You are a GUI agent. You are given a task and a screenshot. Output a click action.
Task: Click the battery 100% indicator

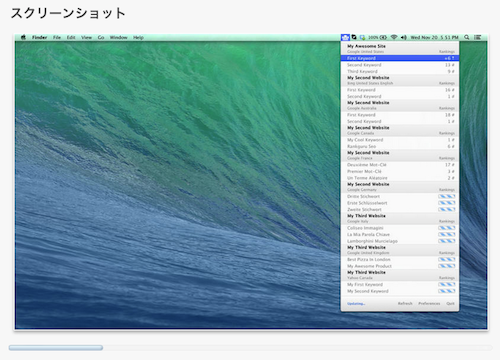377,37
